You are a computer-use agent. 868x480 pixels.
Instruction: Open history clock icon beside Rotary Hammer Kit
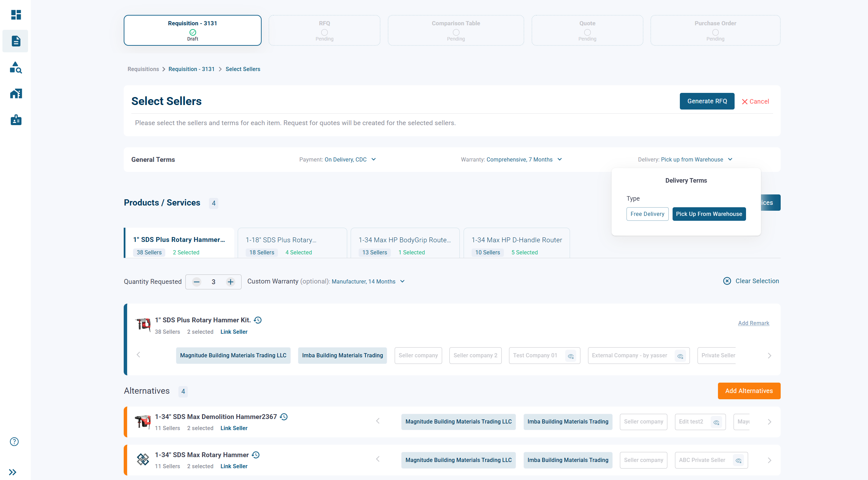point(257,320)
